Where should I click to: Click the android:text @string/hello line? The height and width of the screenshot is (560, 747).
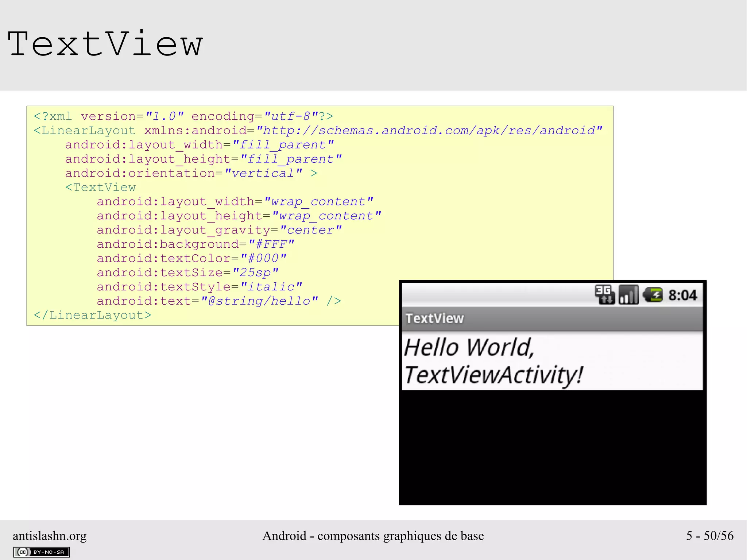219,301
